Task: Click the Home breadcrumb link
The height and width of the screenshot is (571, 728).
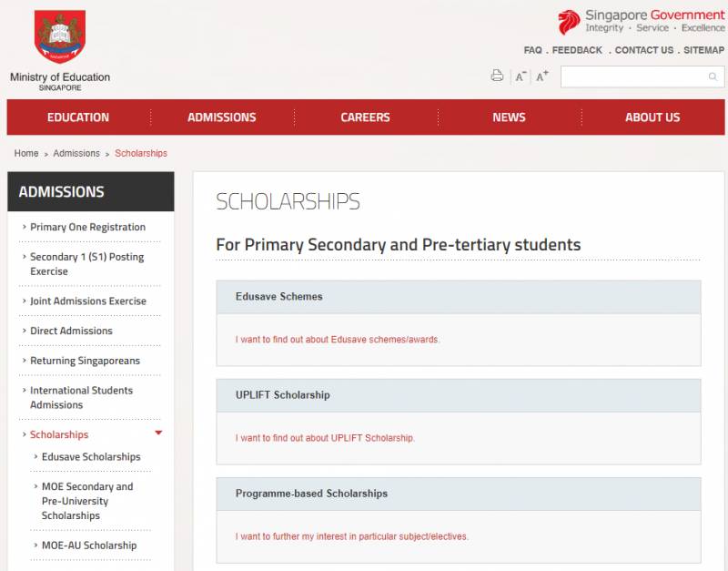Action: [26, 153]
